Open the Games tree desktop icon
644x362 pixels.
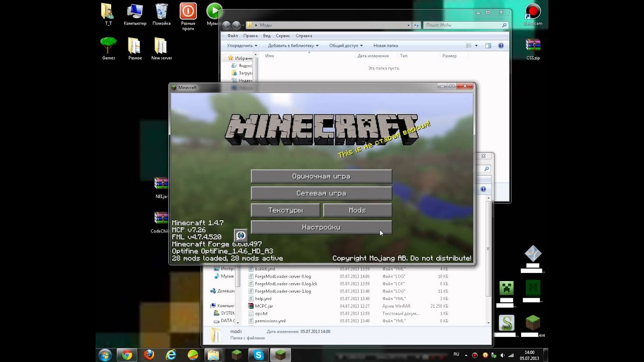(108, 48)
